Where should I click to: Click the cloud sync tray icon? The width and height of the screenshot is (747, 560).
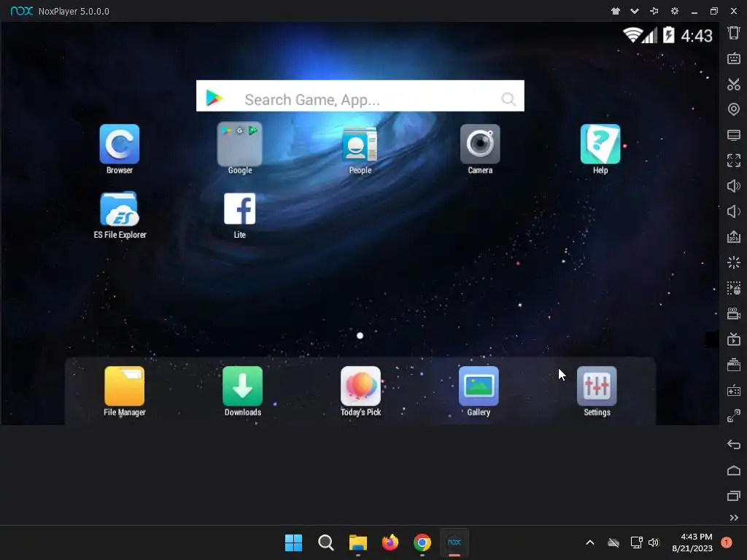pyautogui.click(x=614, y=542)
